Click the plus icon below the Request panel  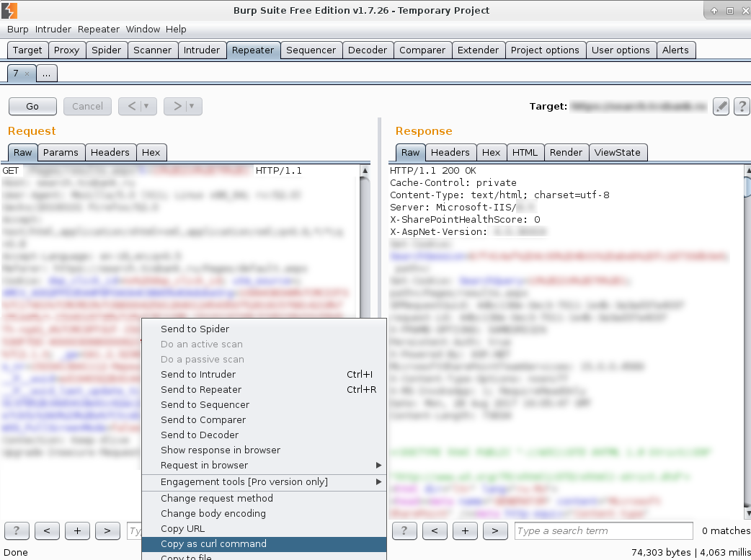click(77, 530)
